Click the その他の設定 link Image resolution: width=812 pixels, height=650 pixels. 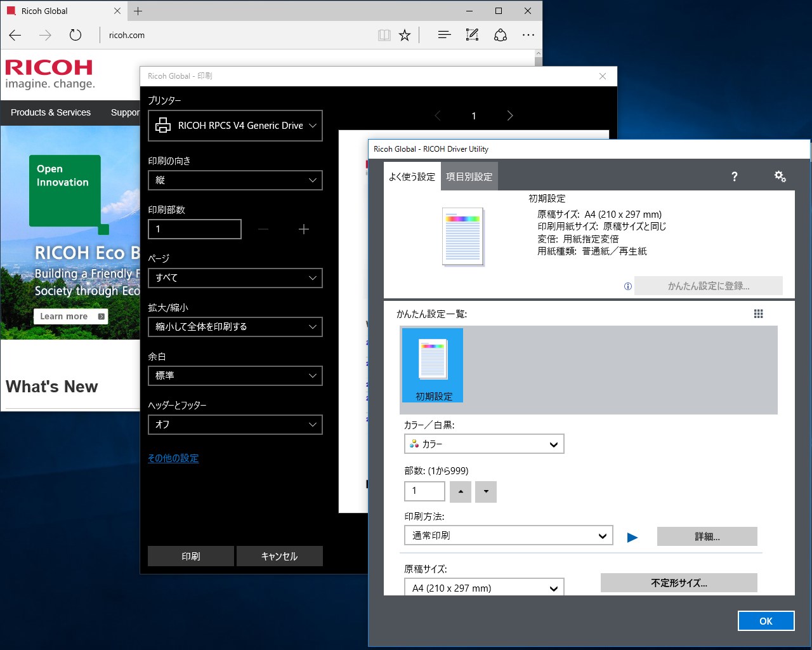173,458
